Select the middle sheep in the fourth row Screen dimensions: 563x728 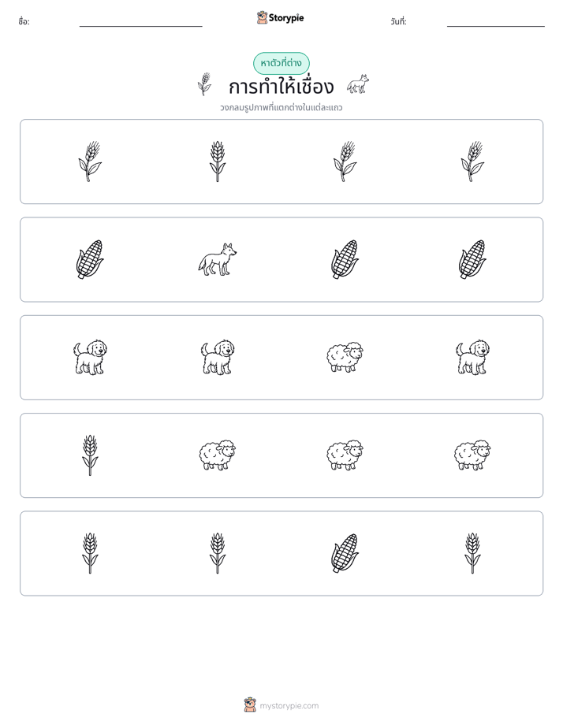(345, 455)
